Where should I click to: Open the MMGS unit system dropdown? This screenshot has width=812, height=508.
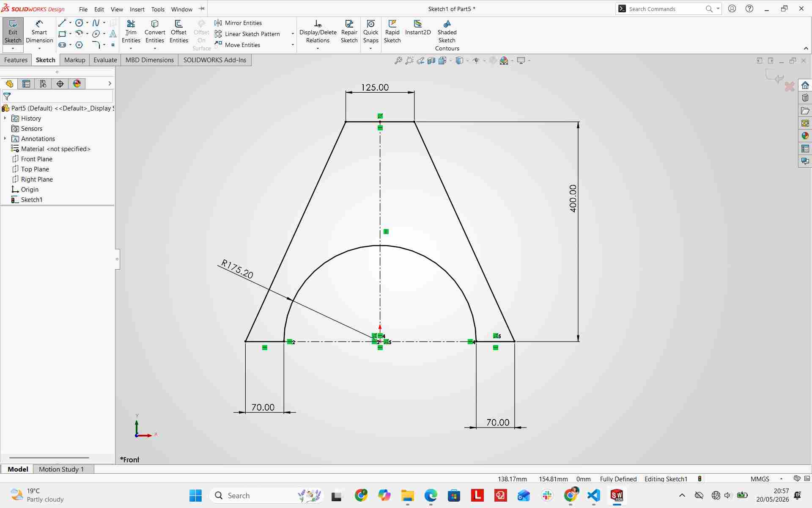click(781, 479)
